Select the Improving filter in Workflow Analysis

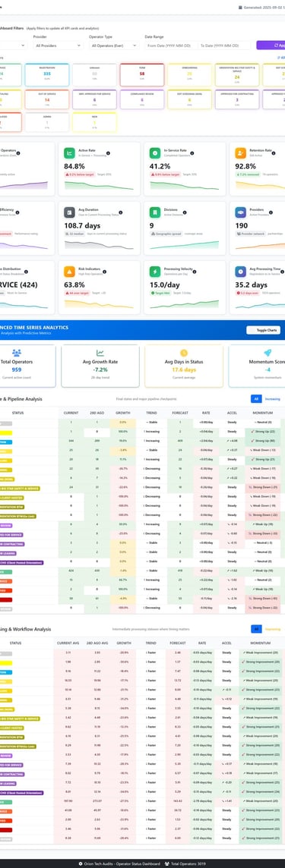272,629
